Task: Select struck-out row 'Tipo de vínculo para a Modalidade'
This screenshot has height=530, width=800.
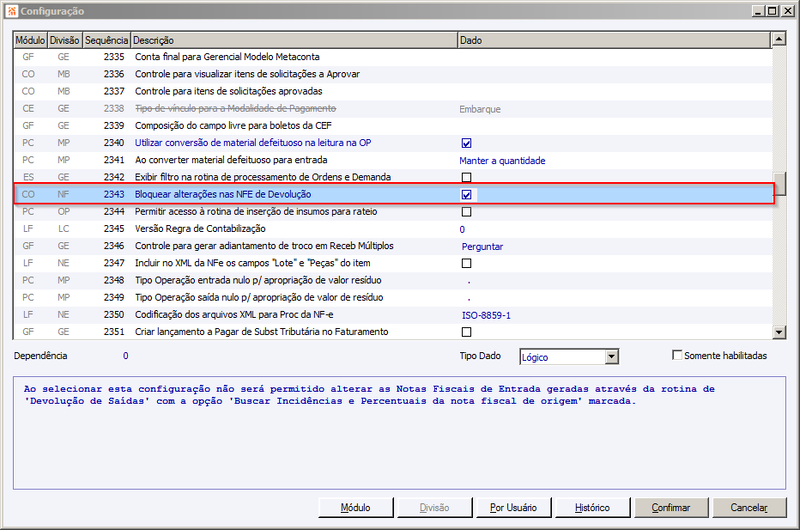Action: click(392, 109)
